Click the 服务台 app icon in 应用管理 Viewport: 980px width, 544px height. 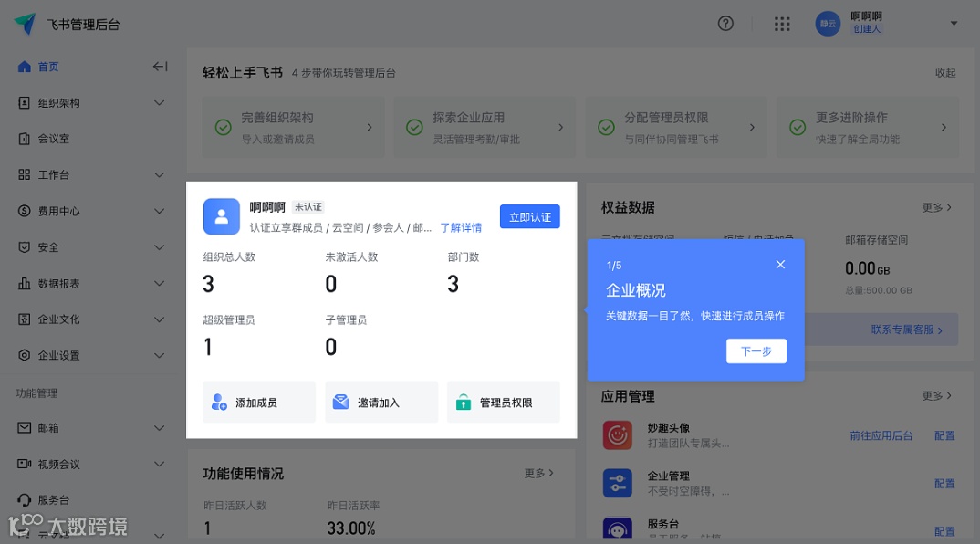[618, 528]
